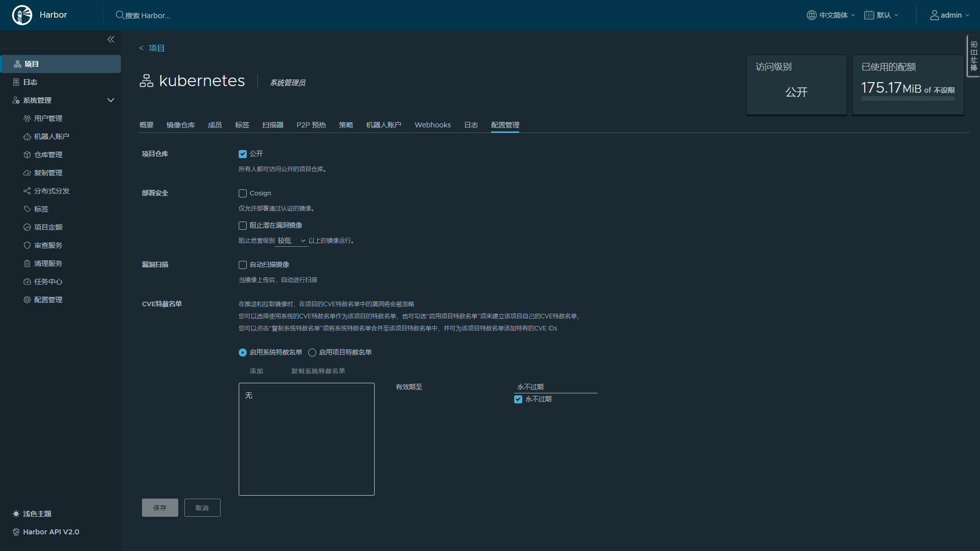
Task: Enable 阻止潜在漏洞镜像 checkbox
Action: tap(243, 226)
